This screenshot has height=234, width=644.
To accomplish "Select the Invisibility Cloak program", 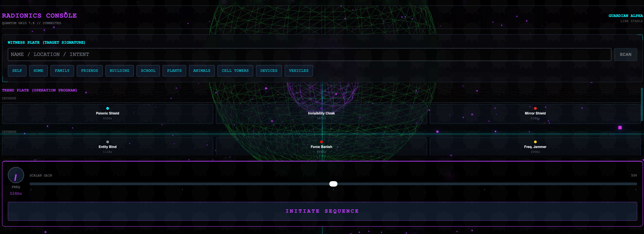I will pyautogui.click(x=321, y=114).
